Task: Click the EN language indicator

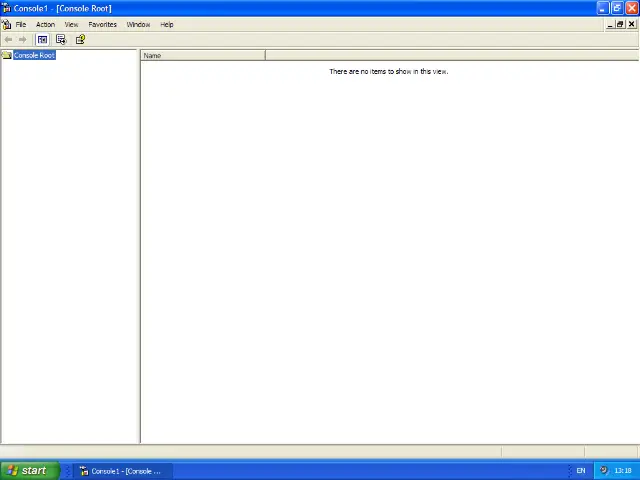Action: pos(581,471)
